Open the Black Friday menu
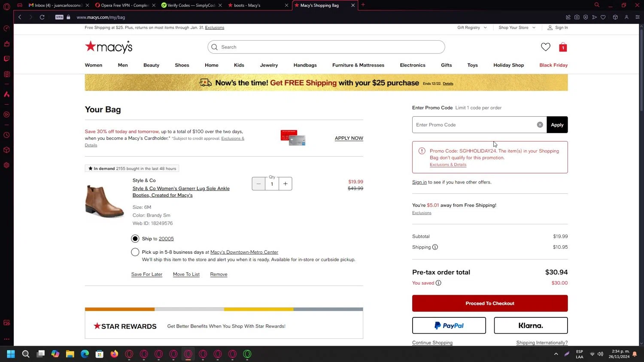Image resolution: width=644 pixels, height=362 pixels. coord(553,65)
